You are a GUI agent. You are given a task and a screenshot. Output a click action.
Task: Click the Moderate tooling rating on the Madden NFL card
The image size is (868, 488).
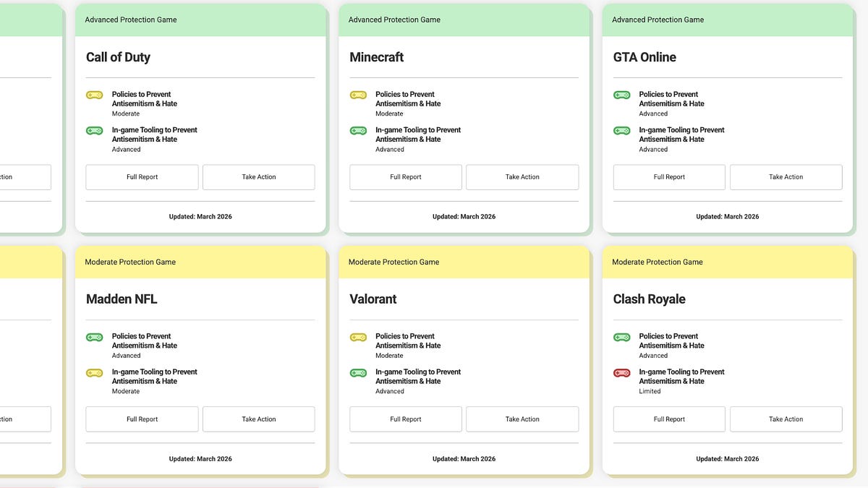pos(126,392)
